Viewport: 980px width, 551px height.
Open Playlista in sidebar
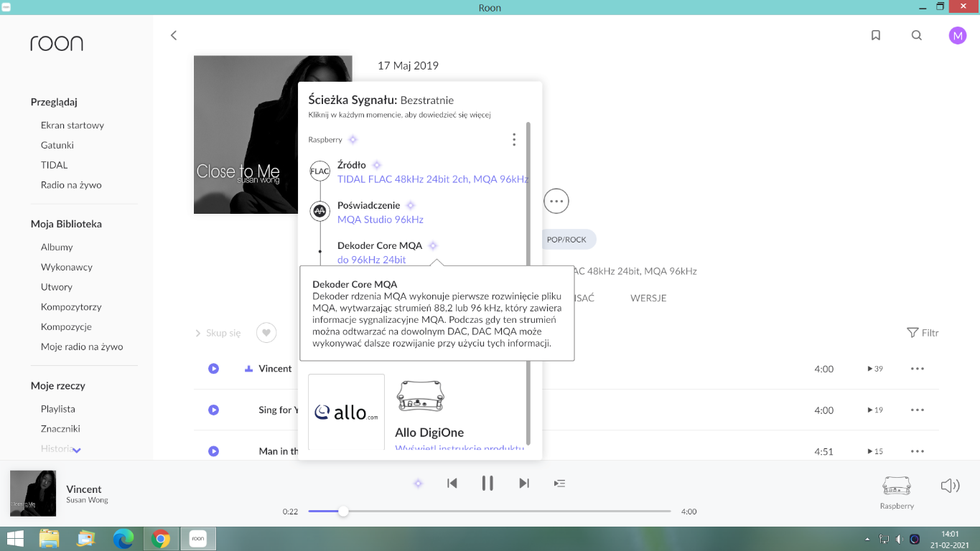pyautogui.click(x=58, y=409)
